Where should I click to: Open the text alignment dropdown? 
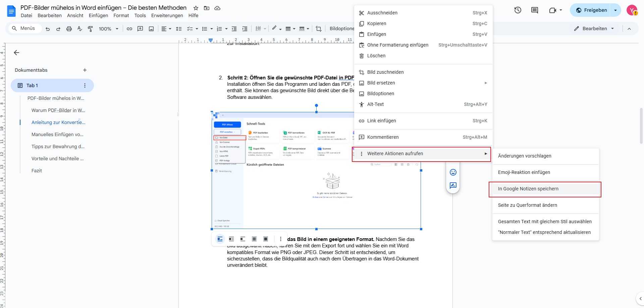pyautogui.click(x=166, y=29)
